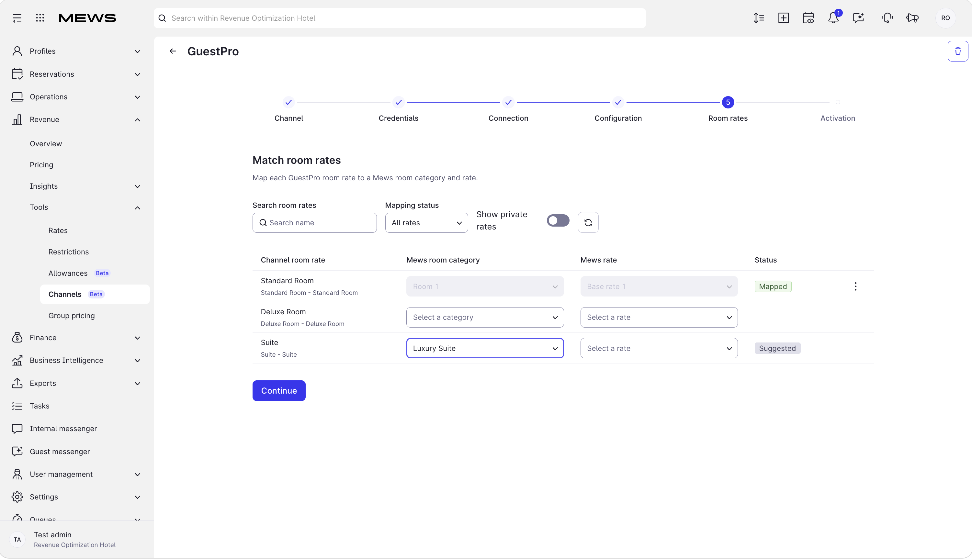Delete the GuestPro channel with trash icon

click(958, 51)
